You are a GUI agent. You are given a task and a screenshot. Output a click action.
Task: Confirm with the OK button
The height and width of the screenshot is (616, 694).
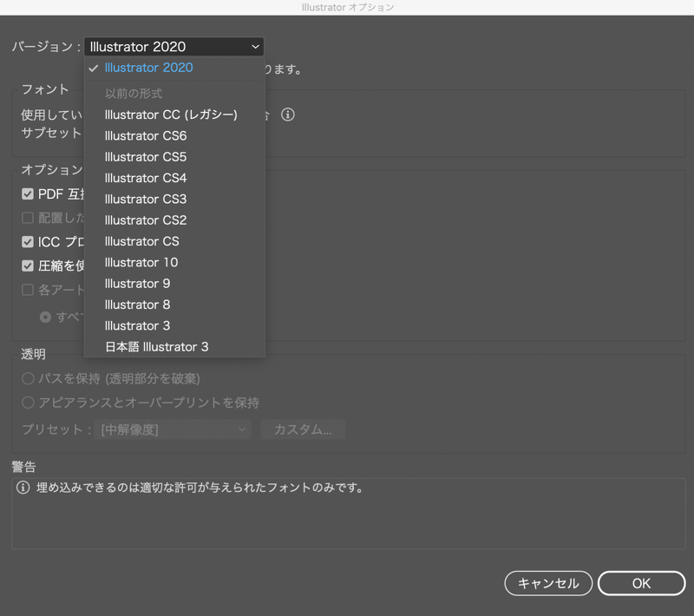[x=641, y=583]
